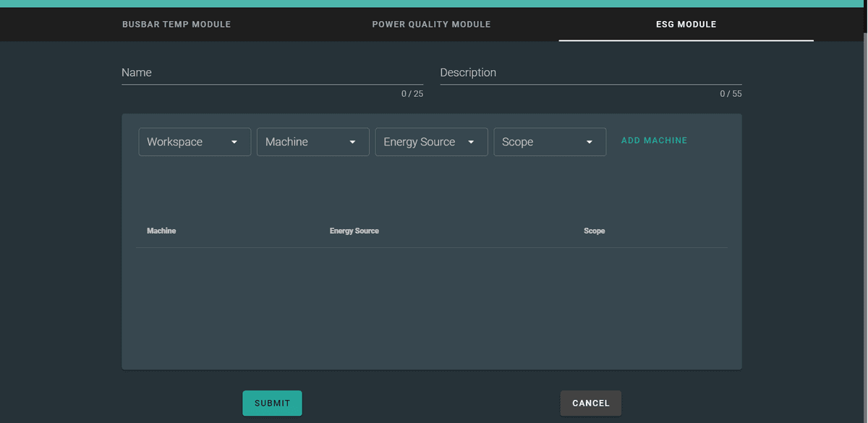Click the Energy Source column header
This screenshot has width=868, height=423.
click(354, 231)
